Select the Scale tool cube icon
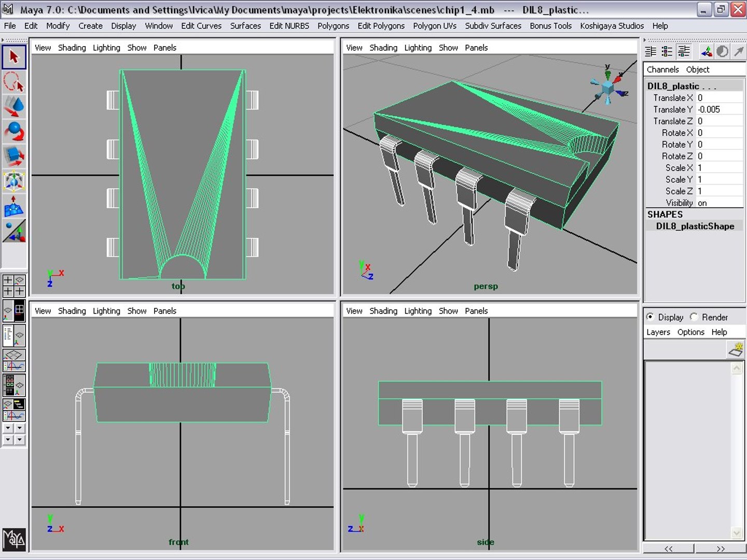The height and width of the screenshot is (560, 747). tap(14, 156)
